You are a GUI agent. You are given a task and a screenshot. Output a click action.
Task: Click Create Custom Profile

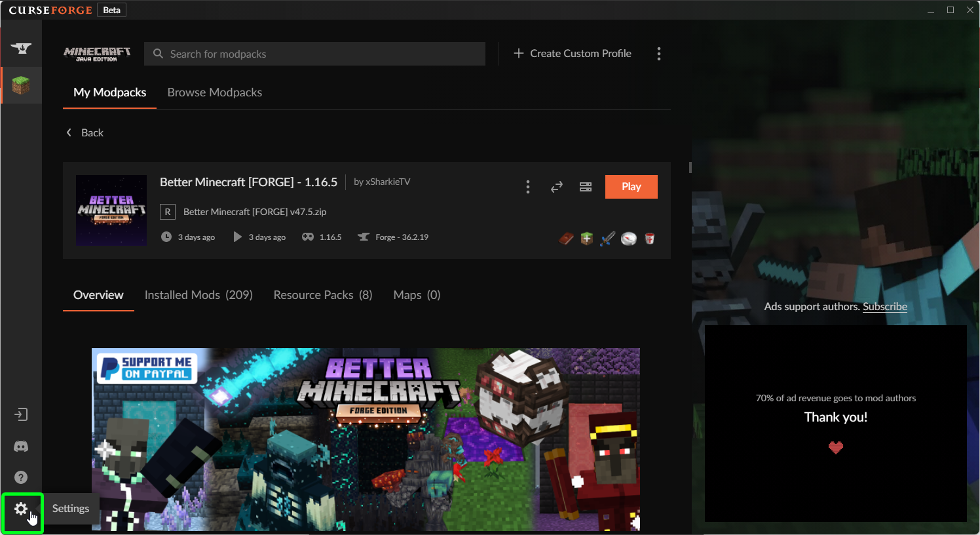573,53
